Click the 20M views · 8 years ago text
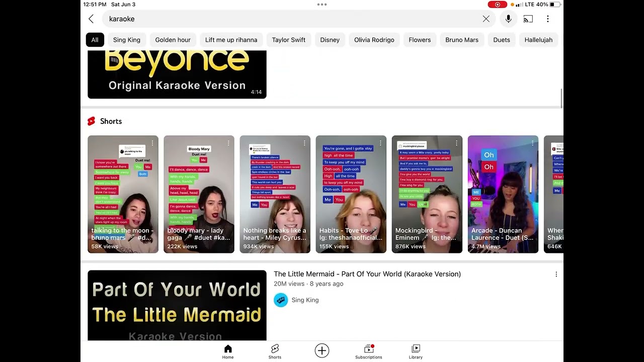Image resolution: width=644 pixels, height=362 pixels. (308, 284)
